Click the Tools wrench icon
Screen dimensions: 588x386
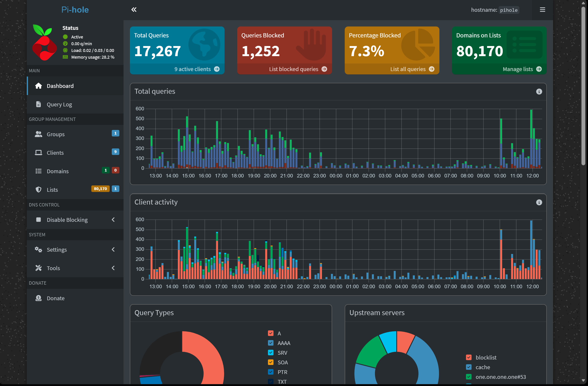[38, 268]
